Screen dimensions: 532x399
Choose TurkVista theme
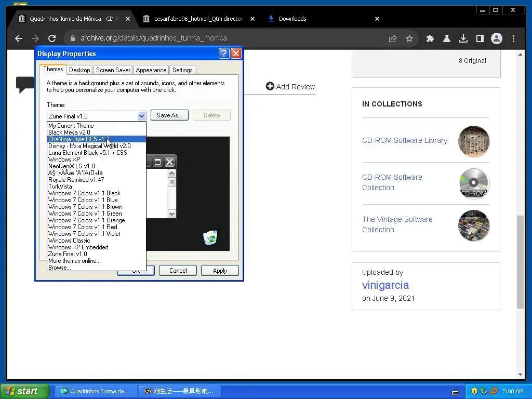coord(96,187)
